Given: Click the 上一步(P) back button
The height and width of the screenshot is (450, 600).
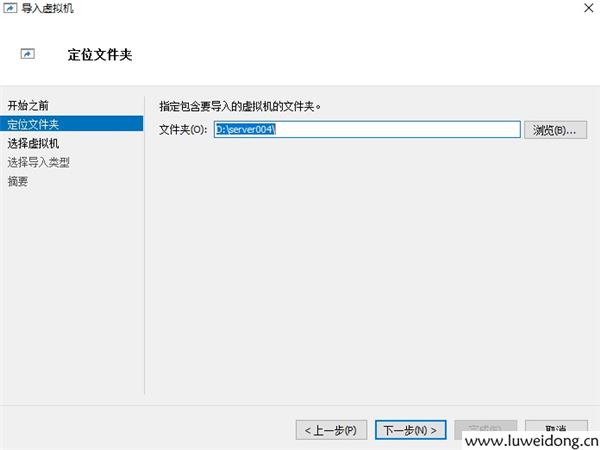Looking at the screenshot, I should tap(332, 430).
